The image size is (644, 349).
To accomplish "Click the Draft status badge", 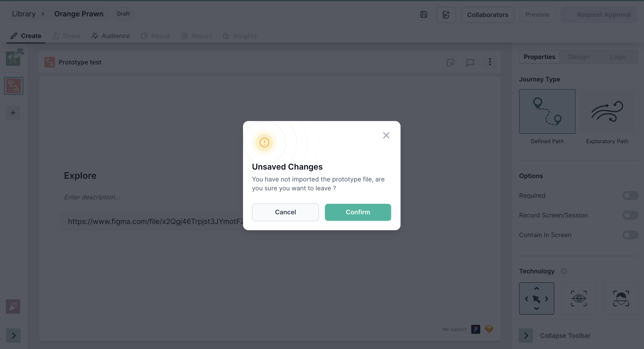I will (123, 14).
